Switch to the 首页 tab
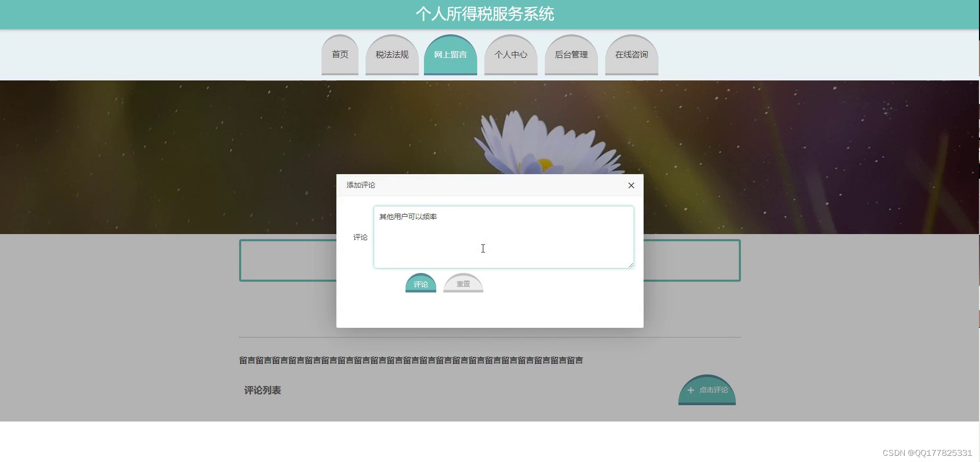The width and height of the screenshot is (980, 462). pyautogui.click(x=339, y=54)
